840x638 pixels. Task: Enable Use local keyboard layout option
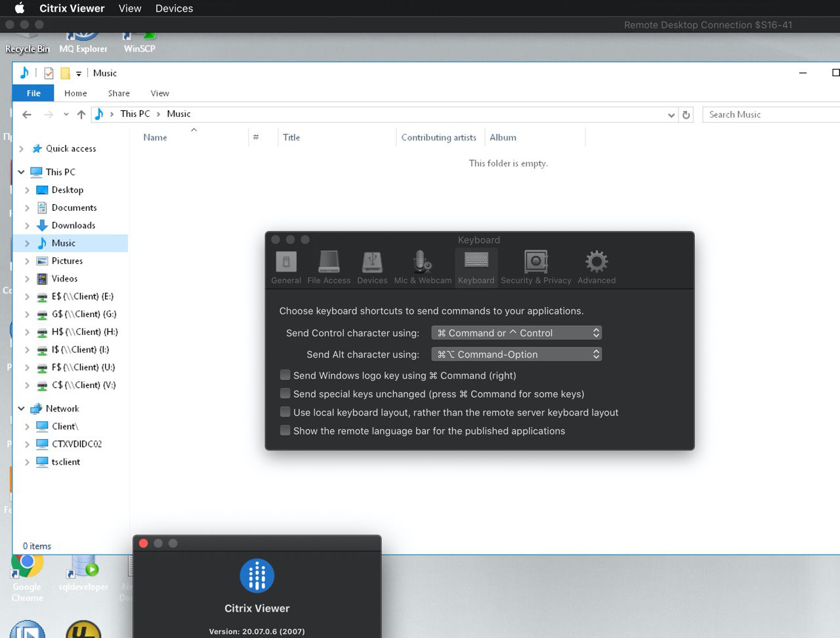[285, 412]
